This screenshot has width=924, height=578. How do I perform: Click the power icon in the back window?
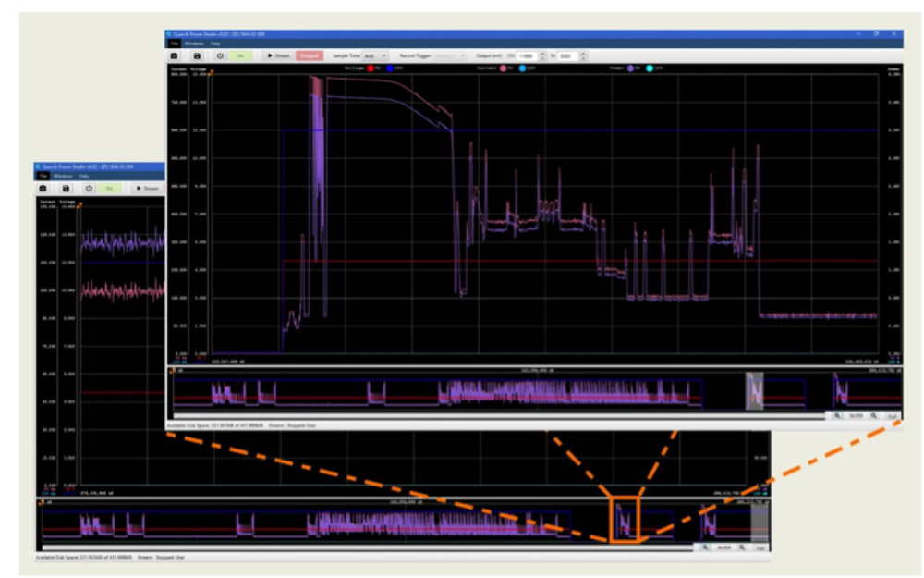tap(89, 188)
